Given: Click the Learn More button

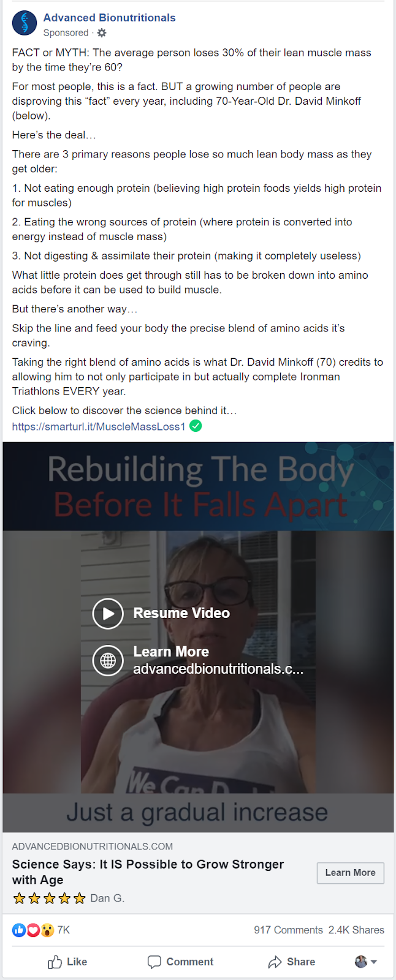Looking at the screenshot, I should point(351,873).
